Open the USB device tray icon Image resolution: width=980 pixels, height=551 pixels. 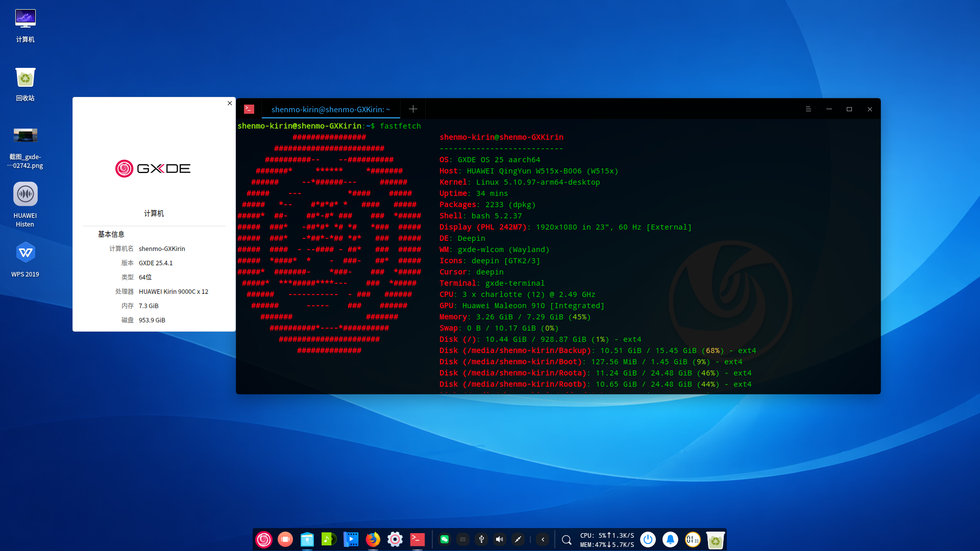pos(481,539)
